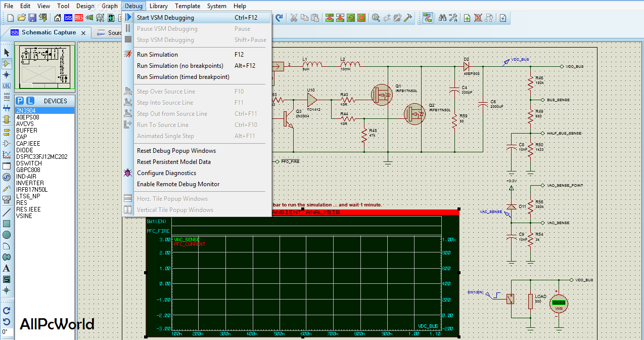Select the Junction Dot mode tool
The image size is (644, 340).
(7, 75)
